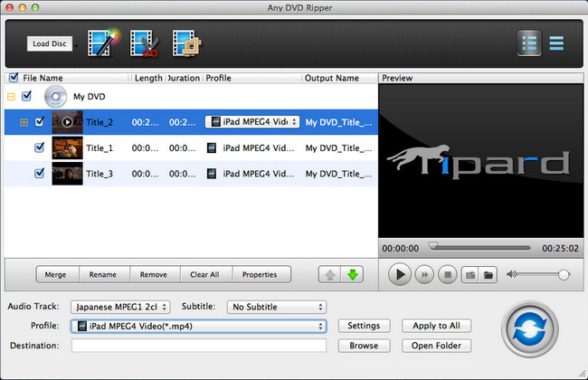588x380 pixels.
Task: Click the film icon in Title_1 profile
Action: coord(212,147)
